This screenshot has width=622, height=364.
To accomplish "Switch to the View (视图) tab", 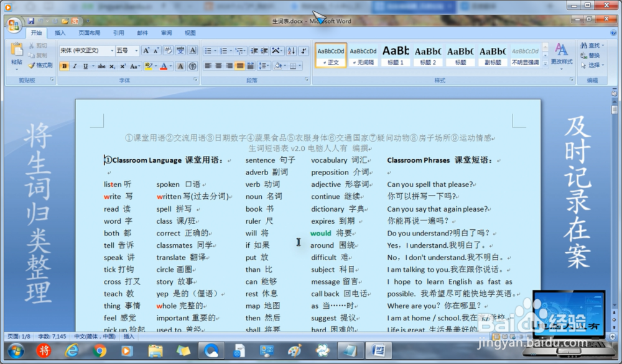I will 190,33.
